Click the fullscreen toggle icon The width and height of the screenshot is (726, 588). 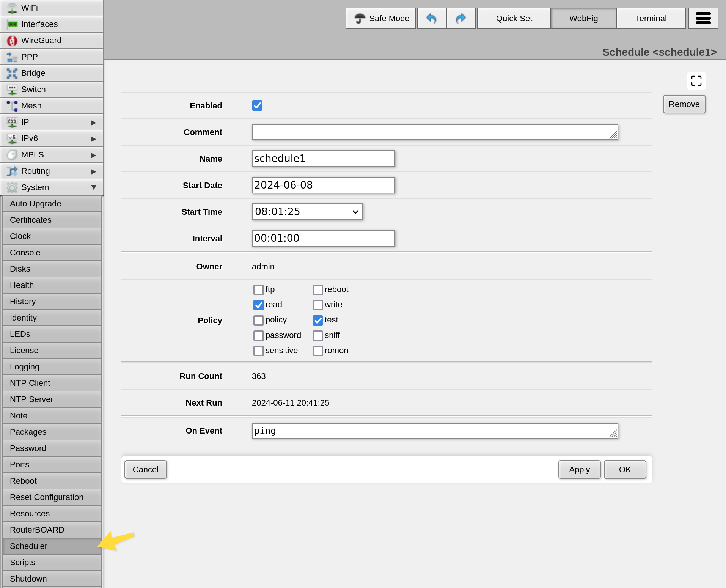(x=696, y=81)
